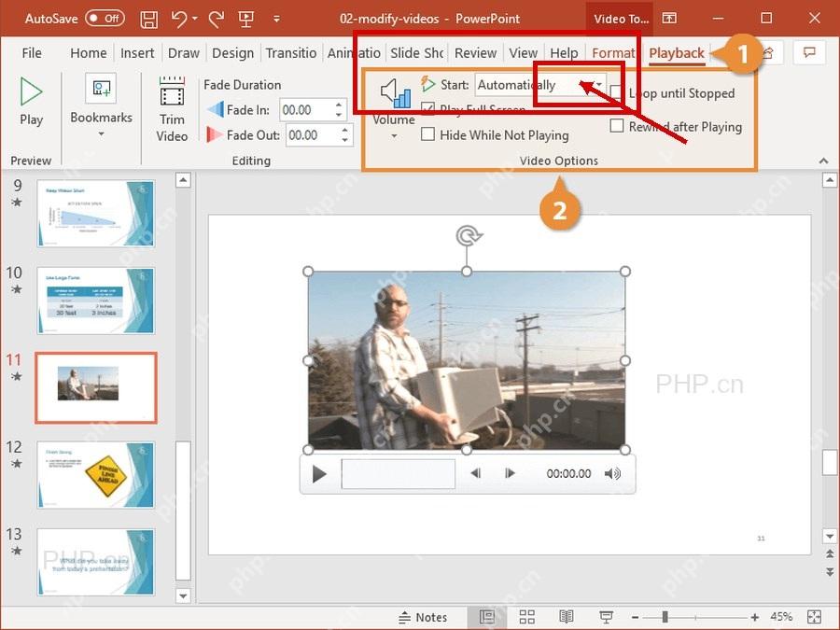Select the slide 12 thumbnail
The width and height of the screenshot is (840, 630).
[96, 475]
